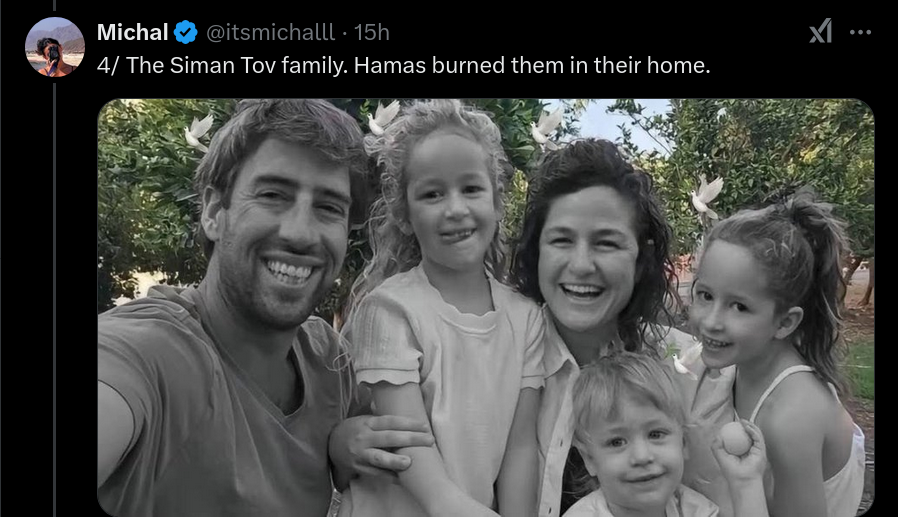
Task: View the author's profile from circular avatar
Action: click(55, 47)
